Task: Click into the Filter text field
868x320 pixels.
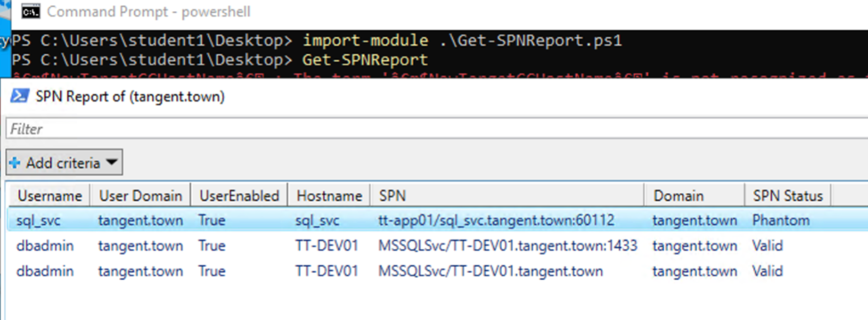Action: pyautogui.click(x=433, y=129)
